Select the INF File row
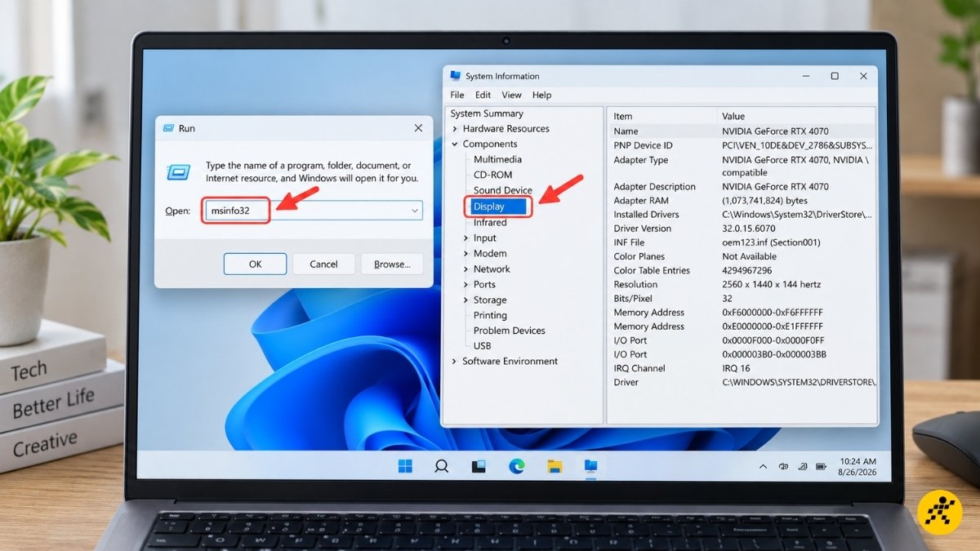 pyautogui.click(x=742, y=242)
